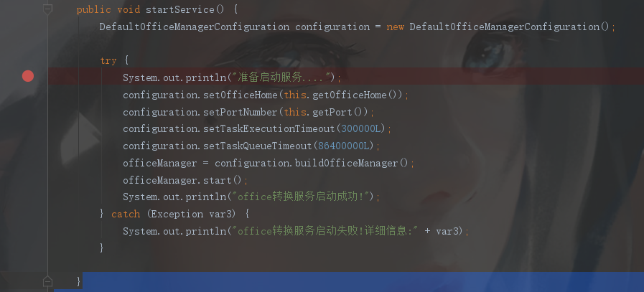This screenshot has height=292, width=644.
Task: Click the officeManager.start() statement
Action: point(185,180)
